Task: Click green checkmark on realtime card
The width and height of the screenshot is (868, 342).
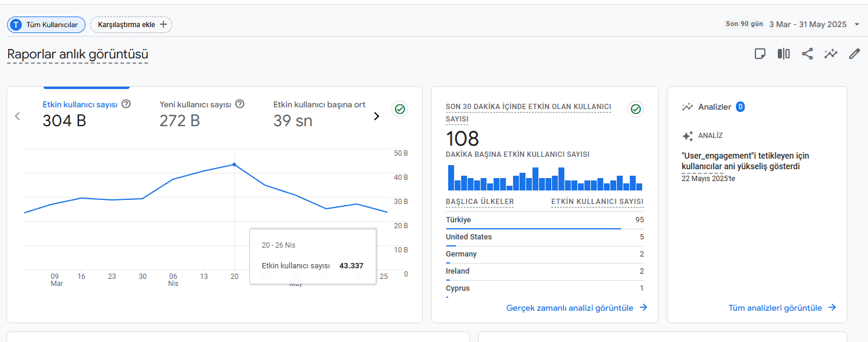Action: tap(635, 109)
